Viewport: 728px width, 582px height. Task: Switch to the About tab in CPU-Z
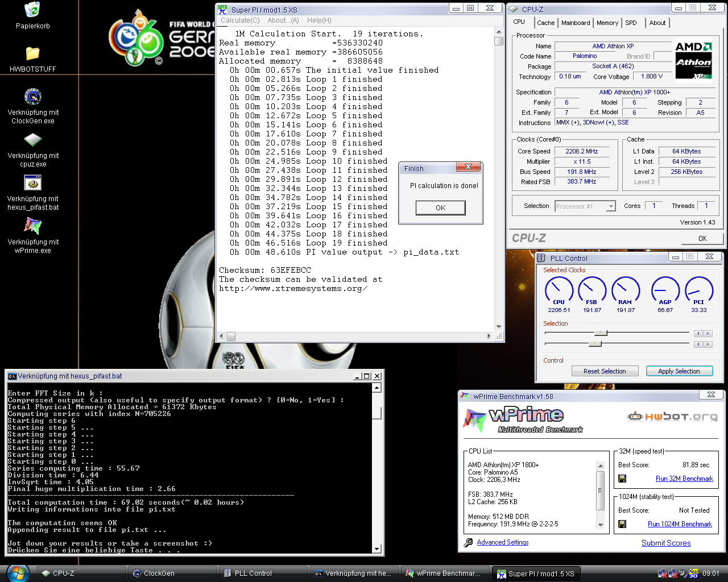657,23
